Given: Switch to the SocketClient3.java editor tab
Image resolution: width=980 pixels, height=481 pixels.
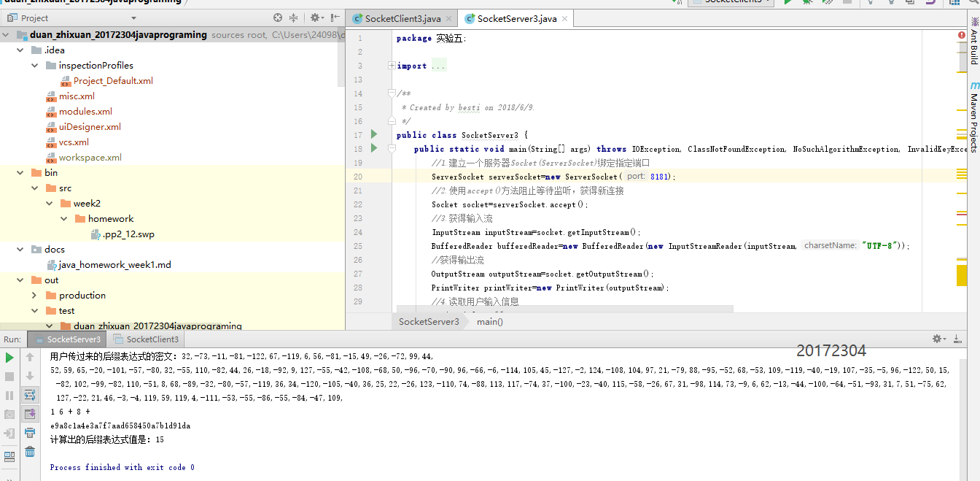Looking at the screenshot, I should [x=402, y=18].
